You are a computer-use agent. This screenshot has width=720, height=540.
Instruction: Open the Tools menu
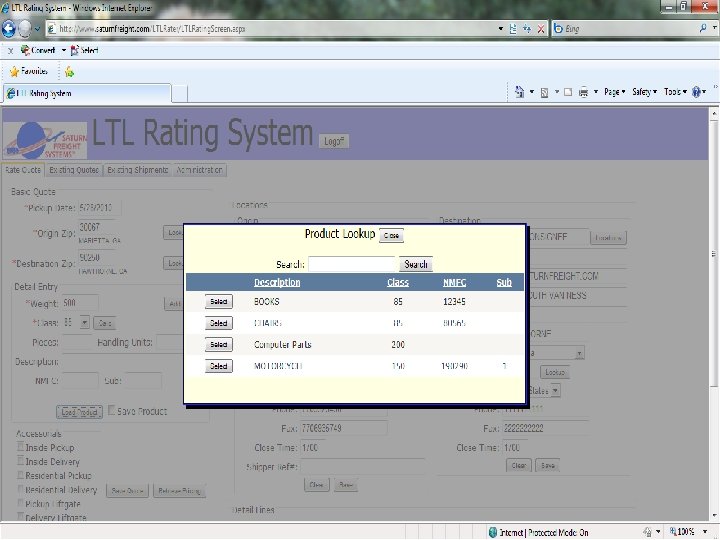675,92
